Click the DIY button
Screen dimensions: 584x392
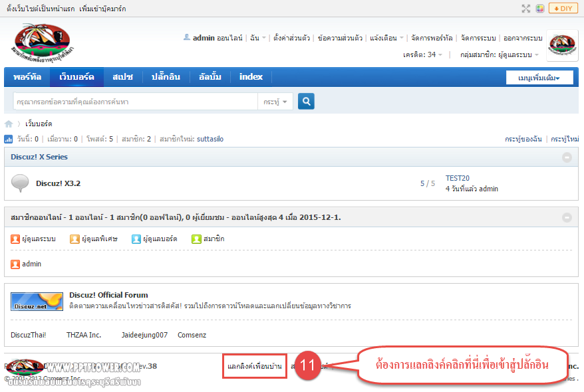[x=563, y=8]
